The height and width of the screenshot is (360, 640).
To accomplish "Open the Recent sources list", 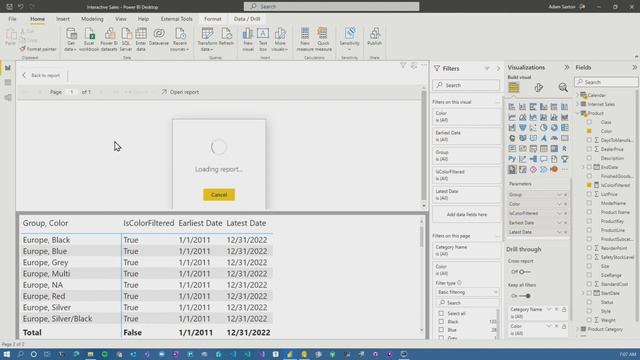I will coord(180,40).
